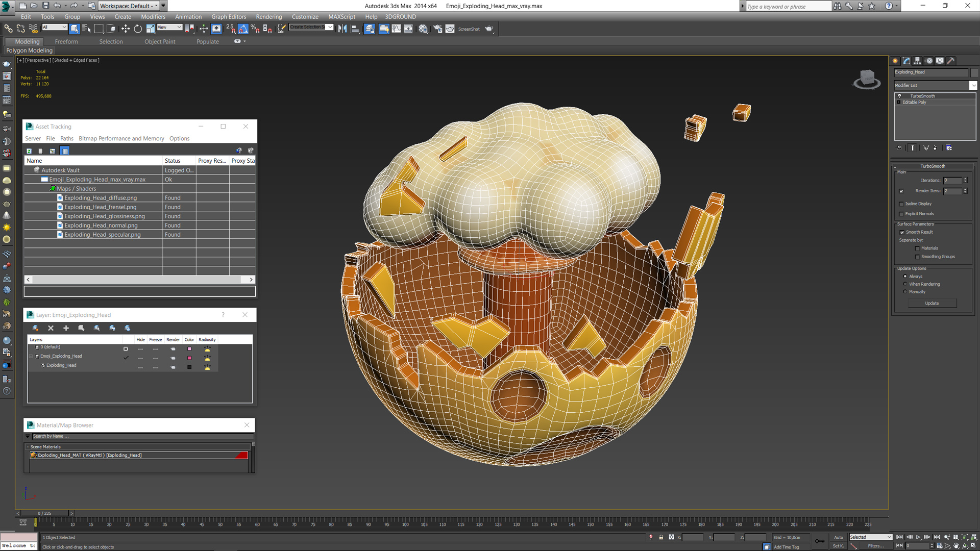980x551 pixels.
Task: Open the Display command panel tab
Action: [940, 61]
